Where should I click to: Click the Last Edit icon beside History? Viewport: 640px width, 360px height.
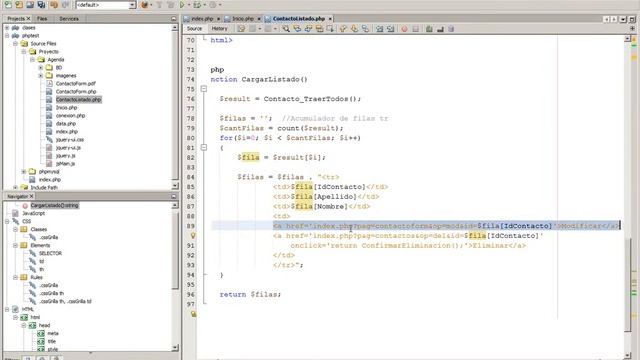[x=241, y=29]
